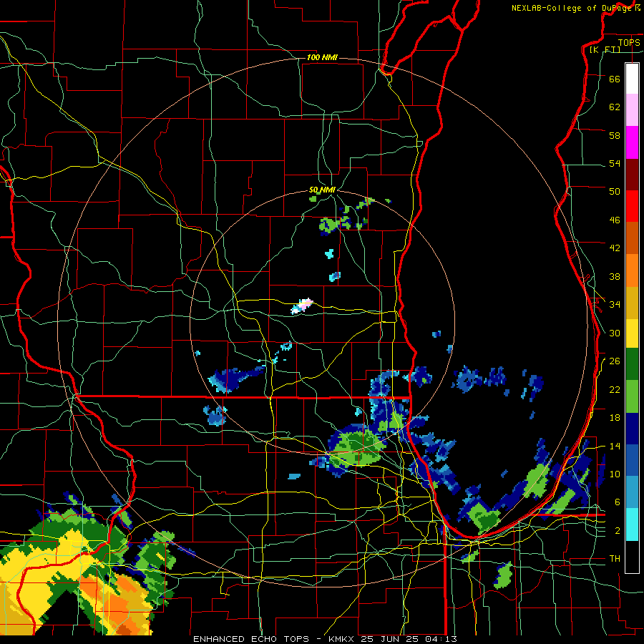
Task: Click the 22 legend value
Action: [x=615, y=389]
